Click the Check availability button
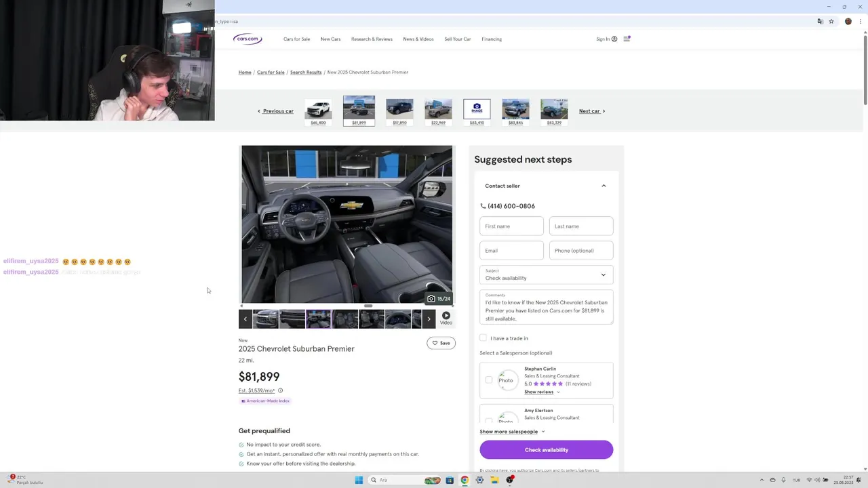This screenshot has height=488, width=868. pos(547,450)
